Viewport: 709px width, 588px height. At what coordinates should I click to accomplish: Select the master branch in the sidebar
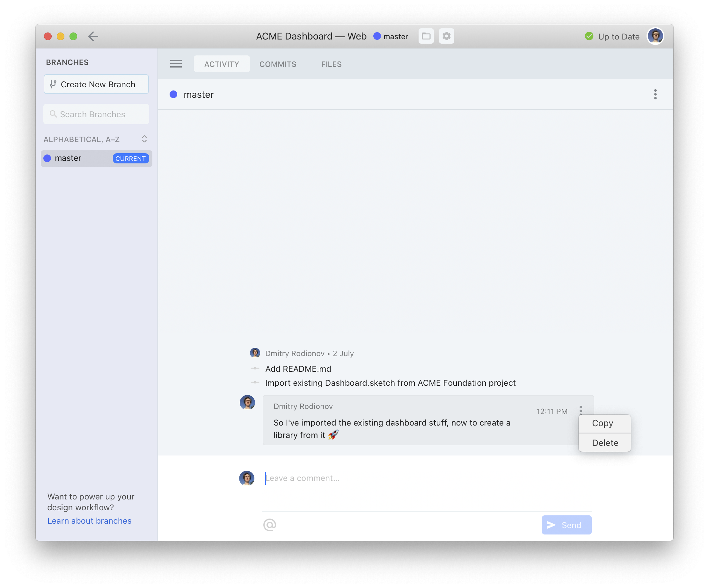tap(96, 158)
